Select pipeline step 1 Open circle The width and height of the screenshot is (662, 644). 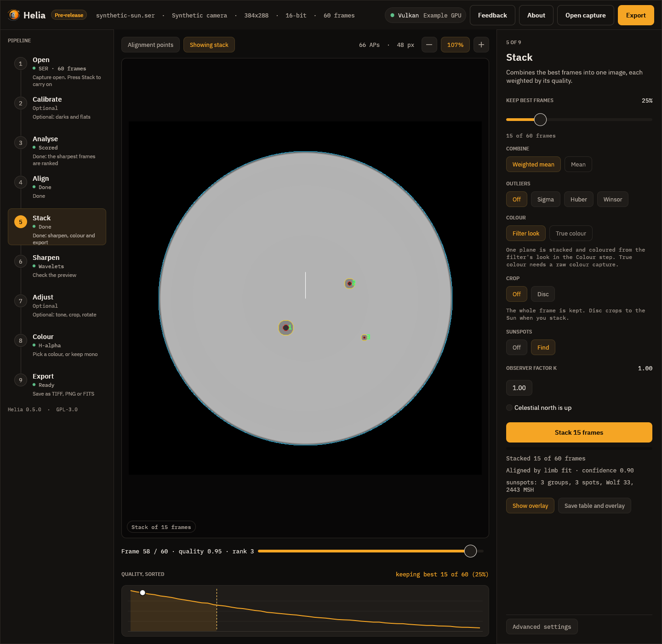pos(20,63)
